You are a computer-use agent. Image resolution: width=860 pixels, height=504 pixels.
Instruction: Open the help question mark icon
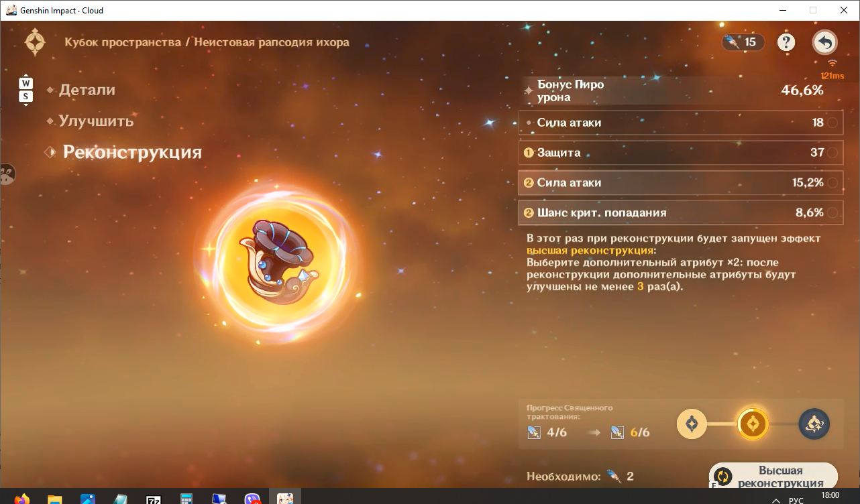(786, 43)
